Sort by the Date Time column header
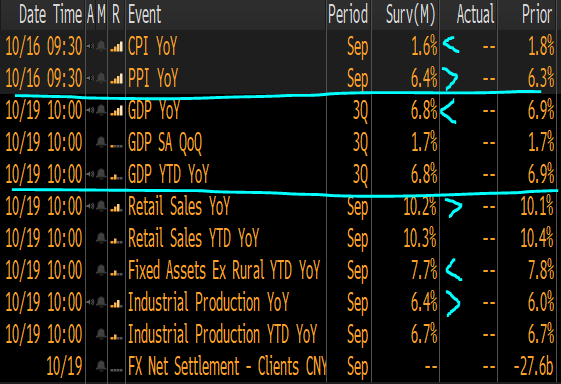Viewport: 561px width, 384px height. pyautogui.click(x=50, y=15)
